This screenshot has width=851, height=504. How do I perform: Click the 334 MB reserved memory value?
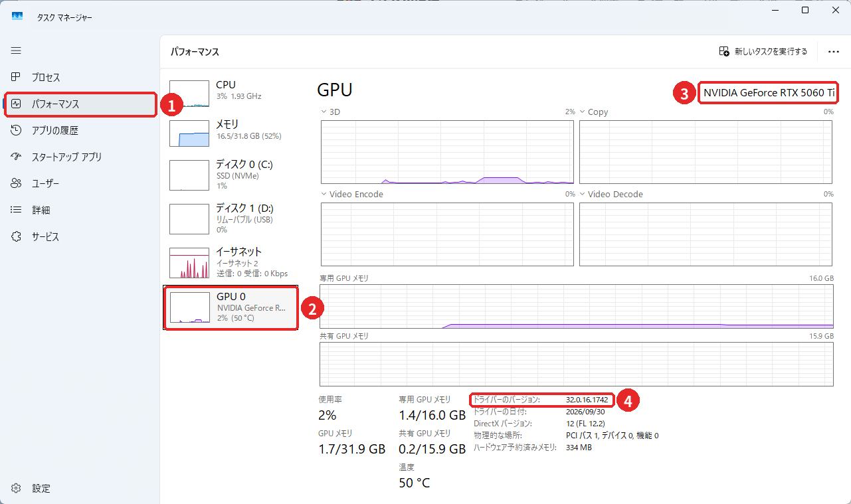coord(579,448)
